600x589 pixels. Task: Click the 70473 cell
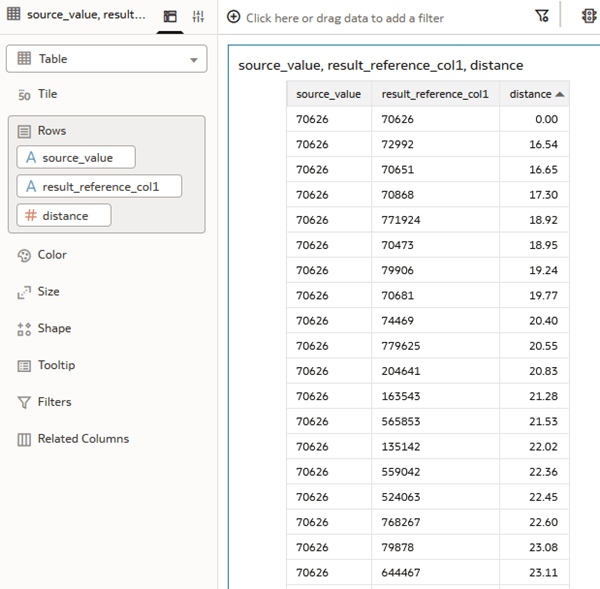pos(435,245)
